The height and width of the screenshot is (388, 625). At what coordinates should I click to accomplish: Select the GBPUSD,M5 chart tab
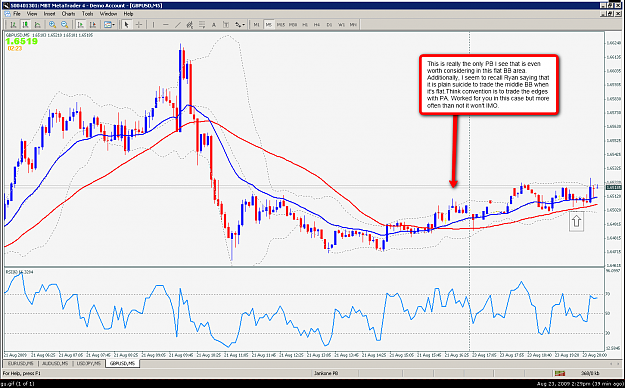pyautogui.click(x=122, y=364)
